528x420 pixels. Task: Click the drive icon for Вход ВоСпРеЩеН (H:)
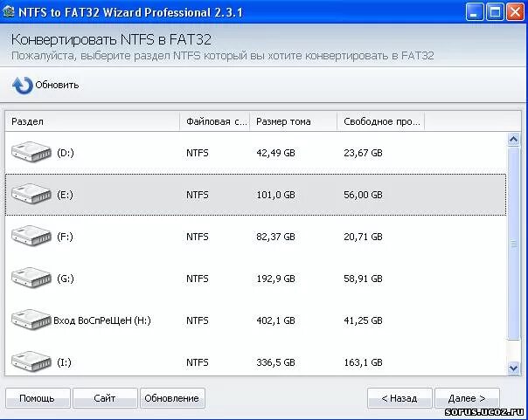coord(31,320)
